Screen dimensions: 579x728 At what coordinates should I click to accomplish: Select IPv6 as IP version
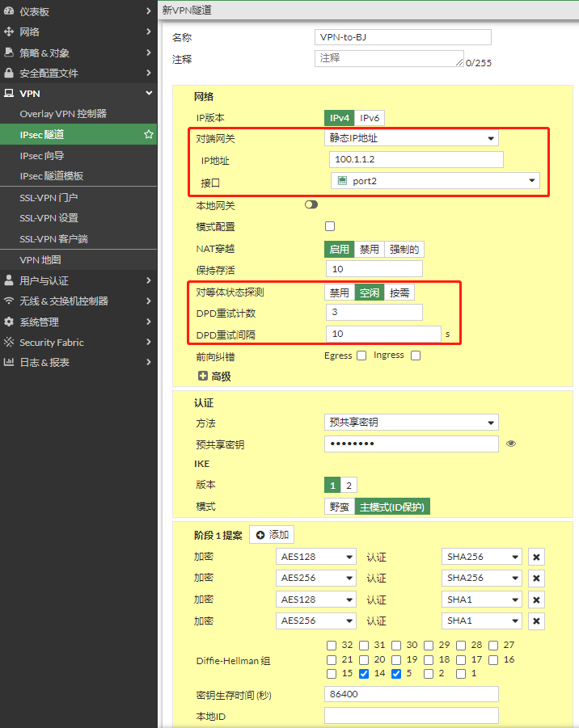(x=370, y=118)
